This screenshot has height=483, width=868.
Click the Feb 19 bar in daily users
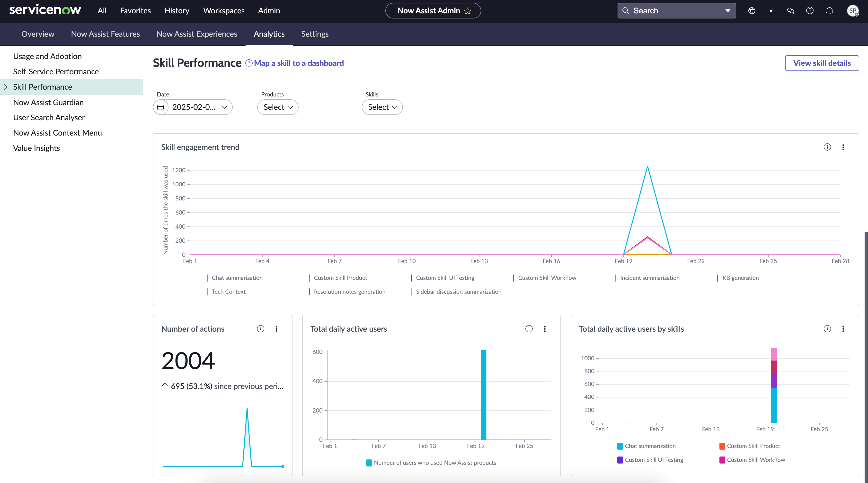point(484,395)
